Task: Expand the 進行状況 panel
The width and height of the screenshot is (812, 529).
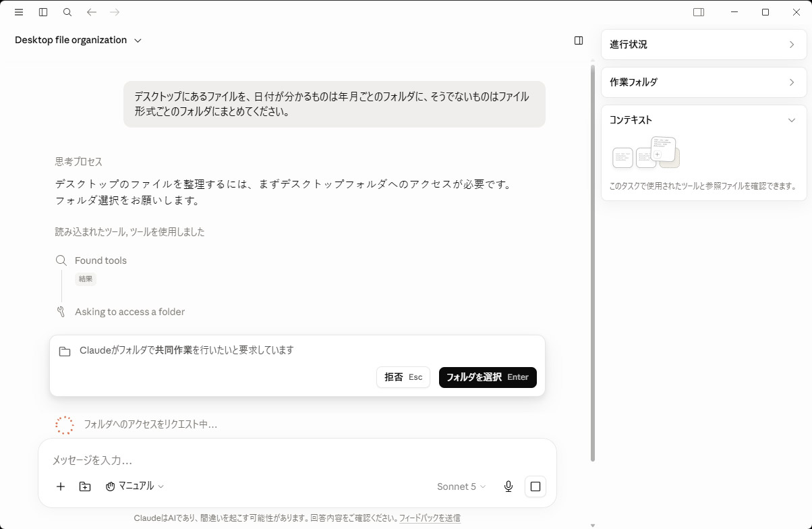Action: [x=704, y=45]
